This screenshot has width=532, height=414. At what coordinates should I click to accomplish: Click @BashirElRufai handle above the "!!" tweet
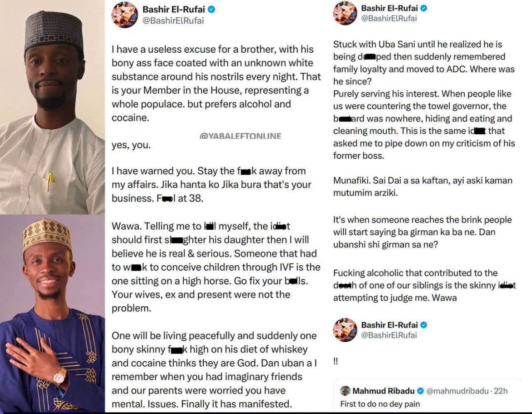[389, 335]
